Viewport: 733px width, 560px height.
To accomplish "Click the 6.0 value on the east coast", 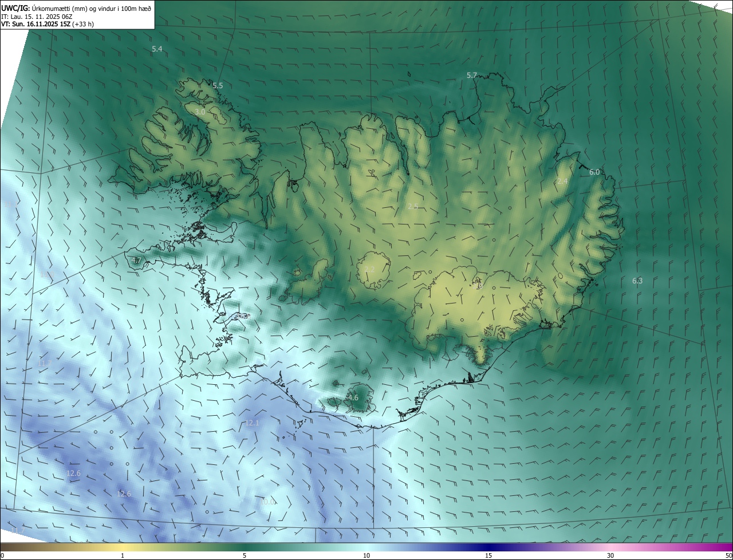I will coord(594,172).
